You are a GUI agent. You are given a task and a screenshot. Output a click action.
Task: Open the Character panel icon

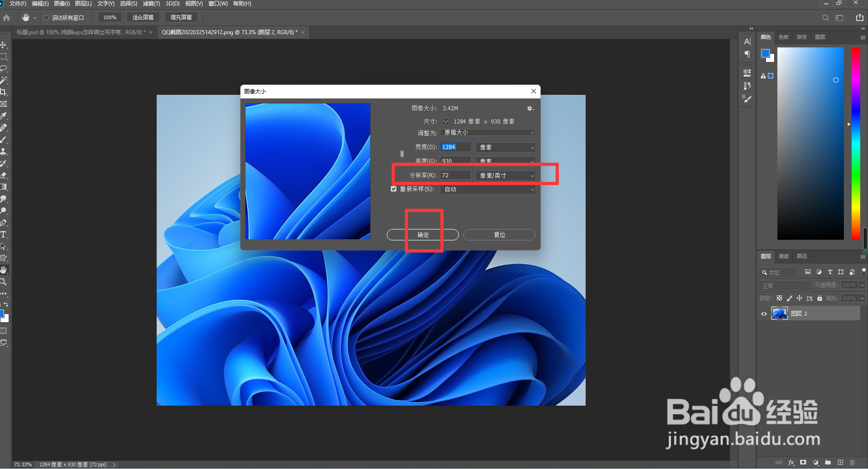click(x=747, y=42)
